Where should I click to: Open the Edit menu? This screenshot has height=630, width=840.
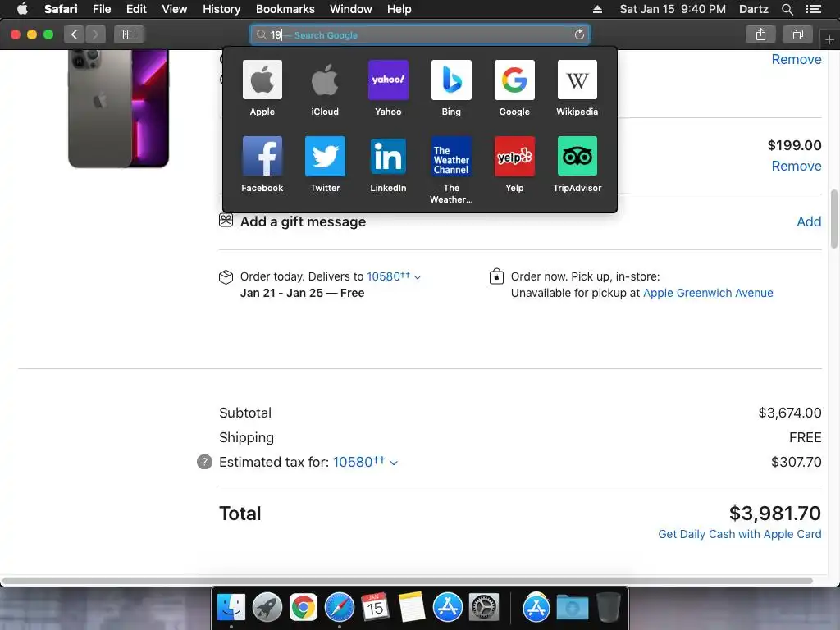(x=136, y=9)
